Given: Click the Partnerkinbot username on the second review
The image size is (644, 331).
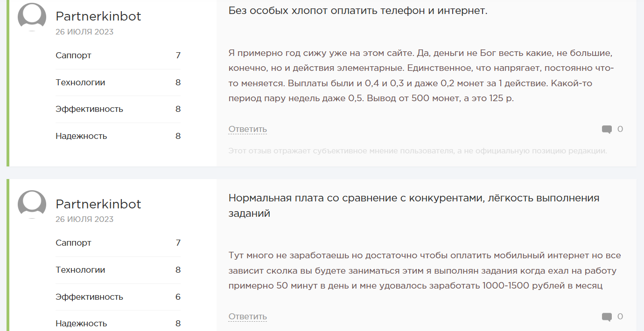Looking at the screenshot, I should tap(98, 204).
